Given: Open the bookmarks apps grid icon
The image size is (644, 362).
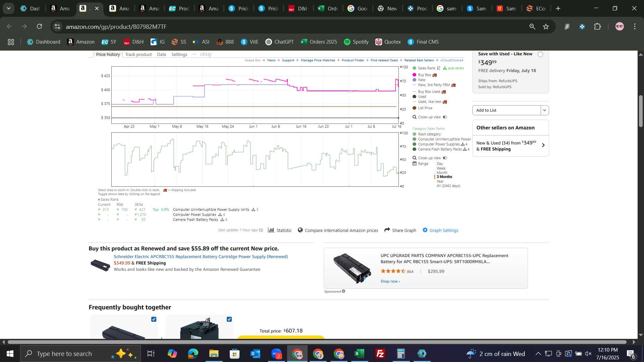Looking at the screenshot, I should click(11, 42).
